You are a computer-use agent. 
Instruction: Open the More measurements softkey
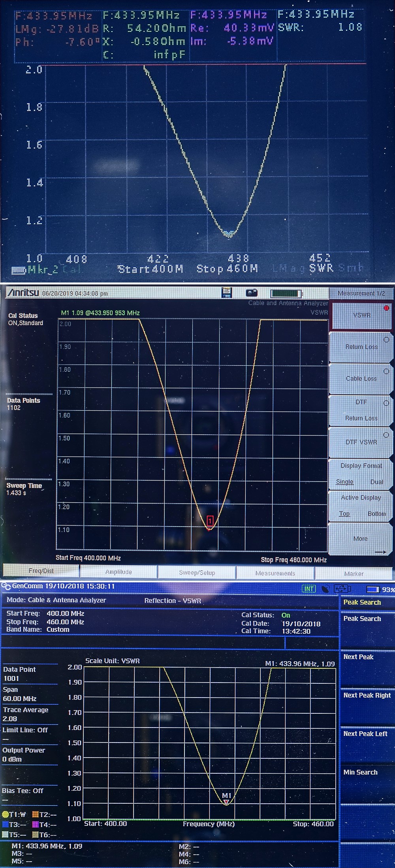[361, 539]
